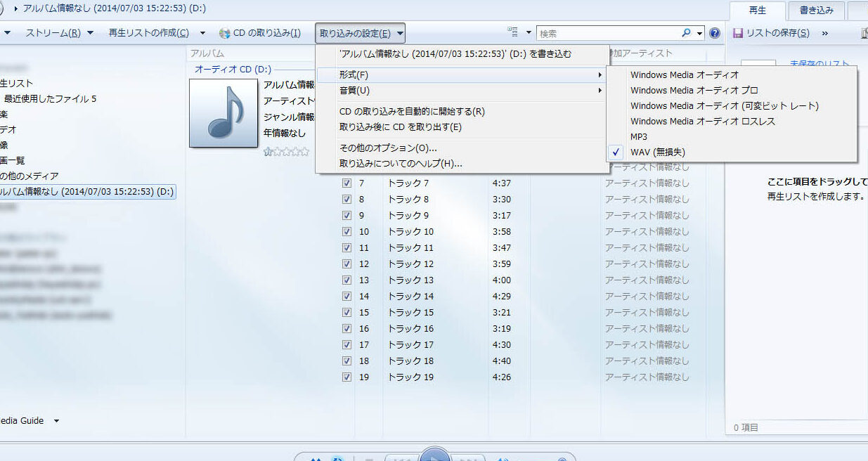Click the オーディオ CD (D:) group header
868x461 pixels.
pyautogui.click(x=233, y=70)
